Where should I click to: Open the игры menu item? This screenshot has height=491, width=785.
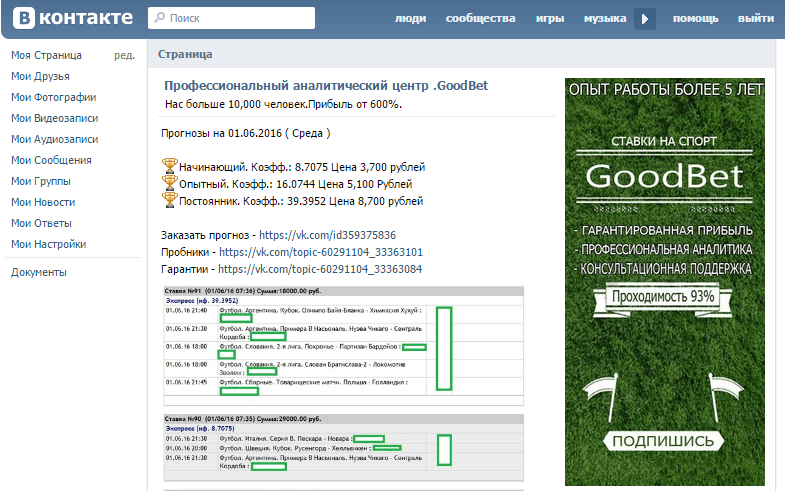[x=550, y=19]
